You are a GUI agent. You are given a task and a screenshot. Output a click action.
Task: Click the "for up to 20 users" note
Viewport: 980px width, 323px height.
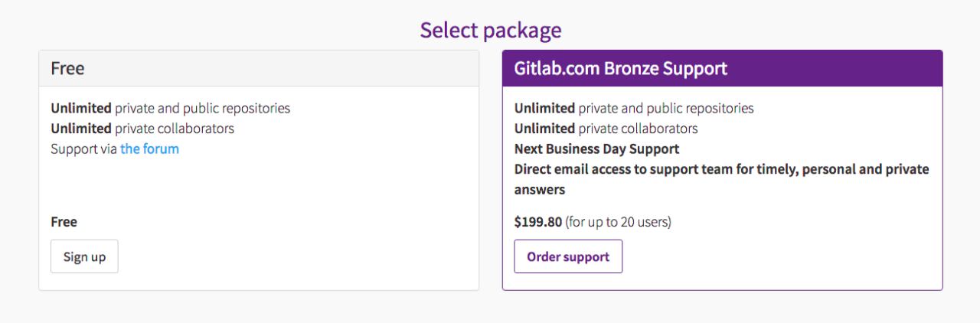point(618,222)
